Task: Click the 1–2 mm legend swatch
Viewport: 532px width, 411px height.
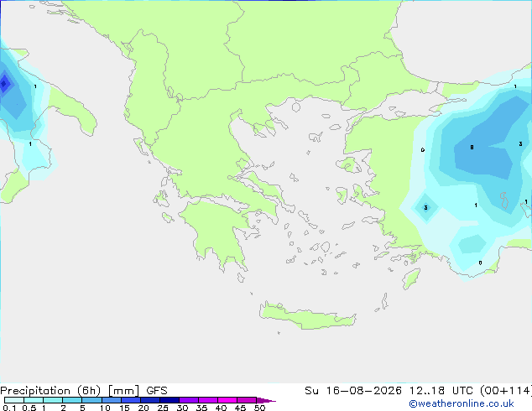Action: [x=53, y=400]
